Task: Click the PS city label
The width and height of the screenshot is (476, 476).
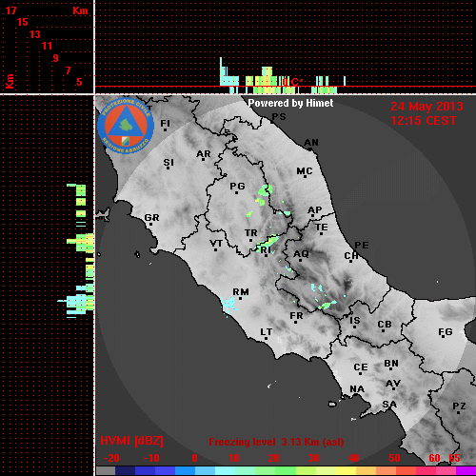Action: [279, 117]
